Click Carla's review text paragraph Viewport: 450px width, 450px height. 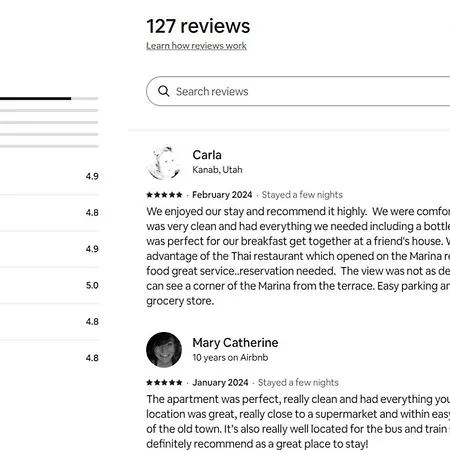point(298,256)
